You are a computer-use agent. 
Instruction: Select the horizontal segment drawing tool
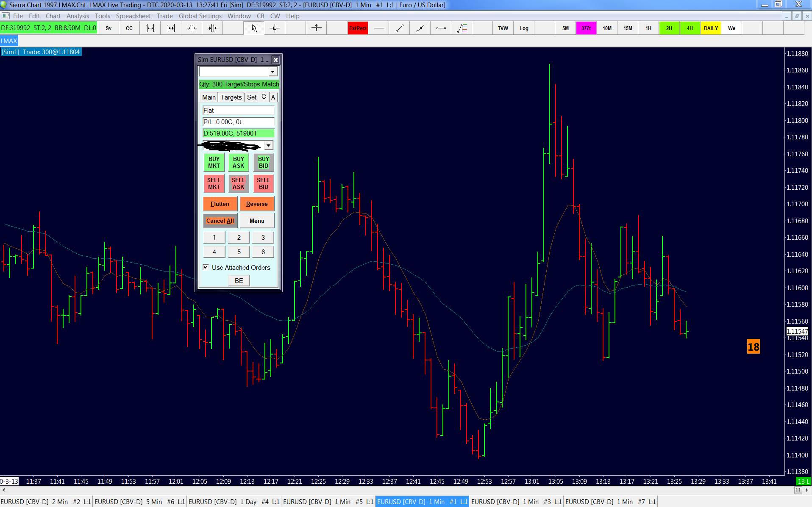click(441, 28)
